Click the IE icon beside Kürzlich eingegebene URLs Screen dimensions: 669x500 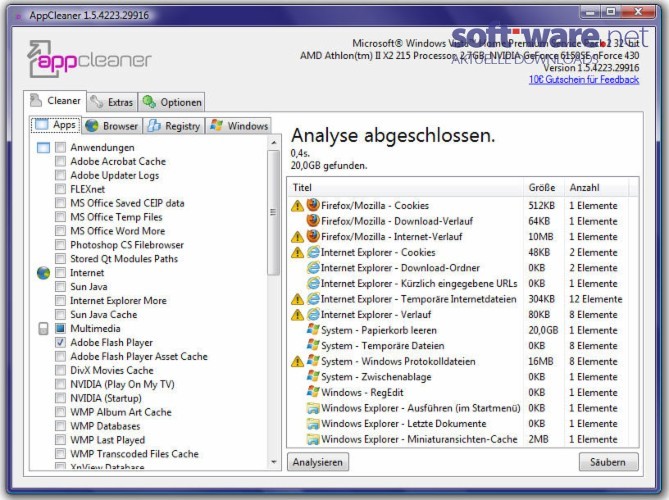tap(313, 283)
